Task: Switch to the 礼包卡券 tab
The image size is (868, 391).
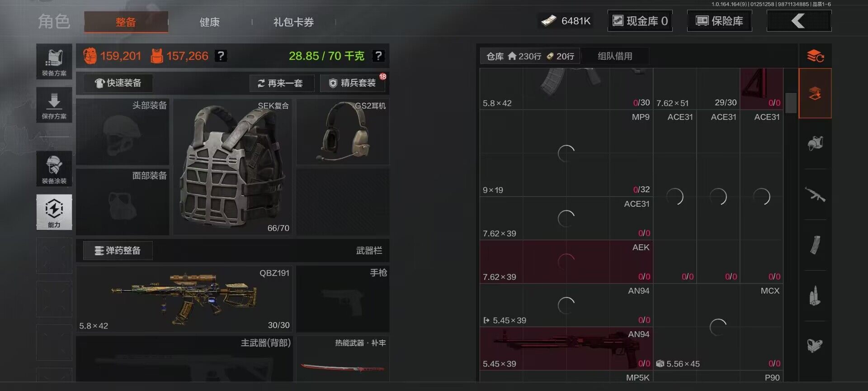Action: pos(293,22)
